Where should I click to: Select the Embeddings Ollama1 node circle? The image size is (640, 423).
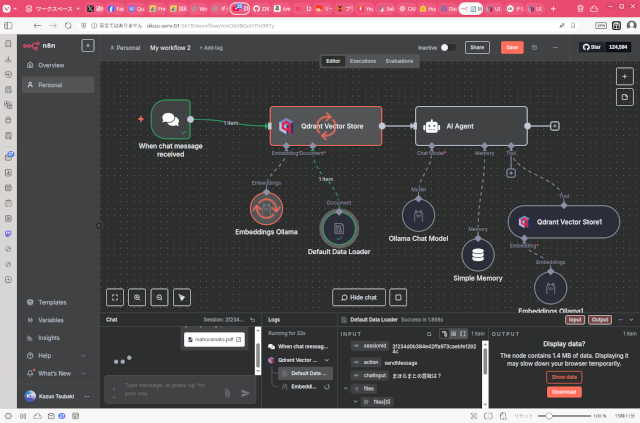click(x=550, y=288)
